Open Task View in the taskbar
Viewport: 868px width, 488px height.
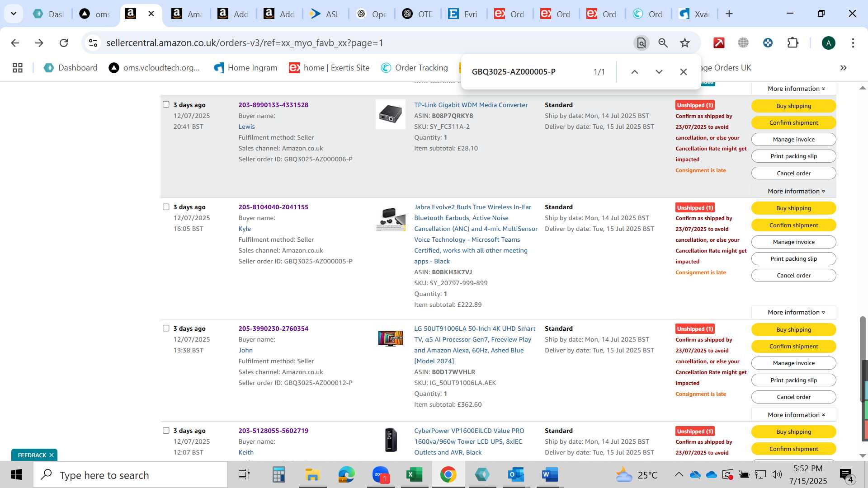pyautogui.click(x=244, y=475)
